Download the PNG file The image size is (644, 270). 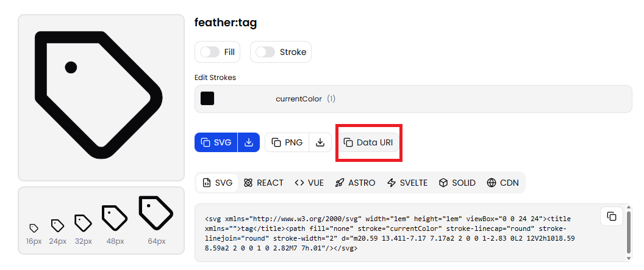point(320,142)
